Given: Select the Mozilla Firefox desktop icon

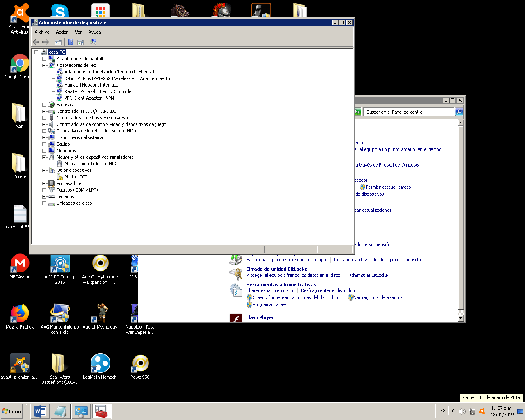Looking at the screenshot, I should [20, 317].
